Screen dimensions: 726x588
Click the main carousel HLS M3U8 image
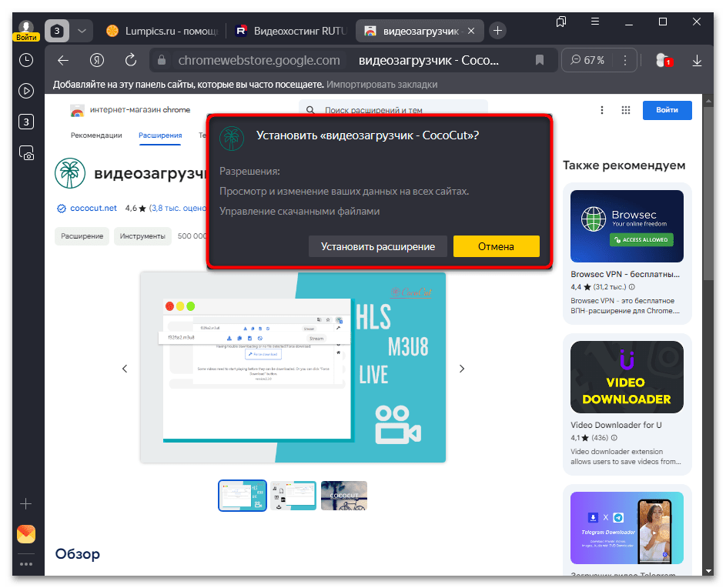[293, 368]
